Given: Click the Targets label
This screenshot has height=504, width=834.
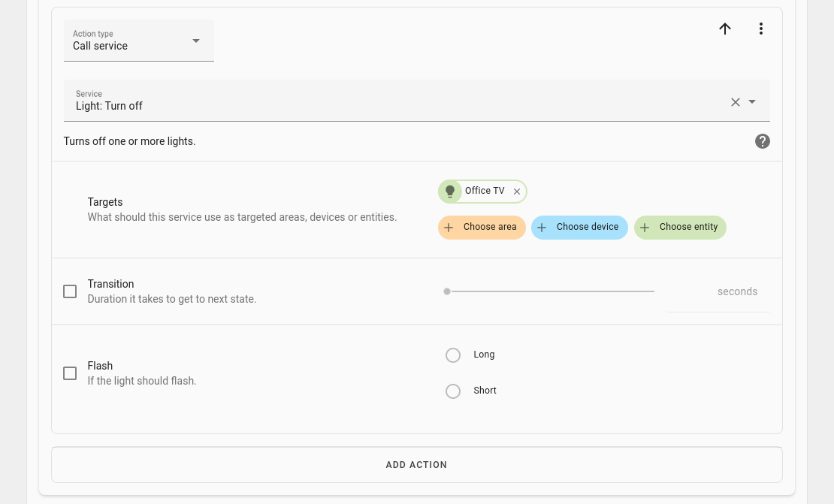Looking at the screenshot, I should click(x=105, y=202).
